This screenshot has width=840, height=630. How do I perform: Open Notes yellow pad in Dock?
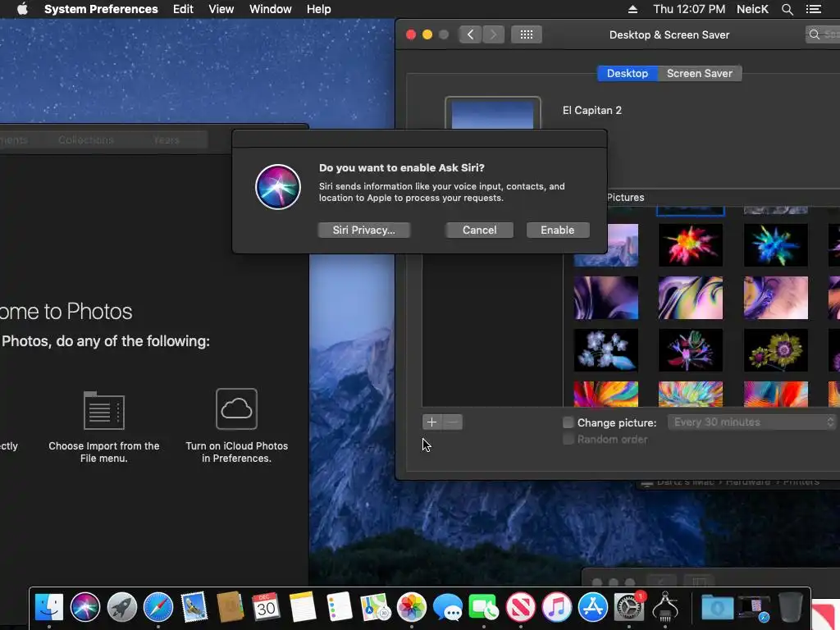pos(303,608)
